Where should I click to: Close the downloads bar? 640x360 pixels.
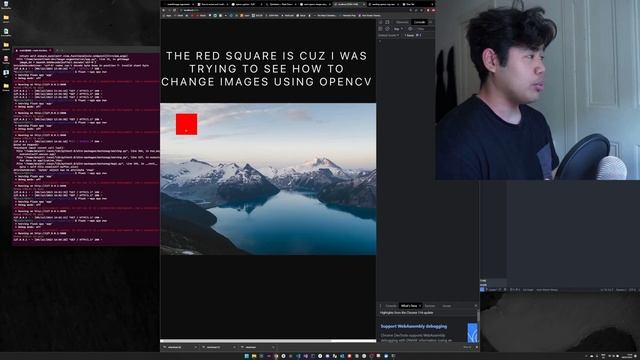476,347
